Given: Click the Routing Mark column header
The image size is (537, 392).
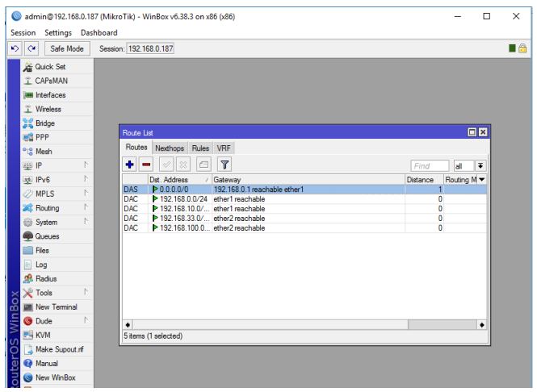Looking at the screenshot, I should pyautogui.click(x=460, y=180).
